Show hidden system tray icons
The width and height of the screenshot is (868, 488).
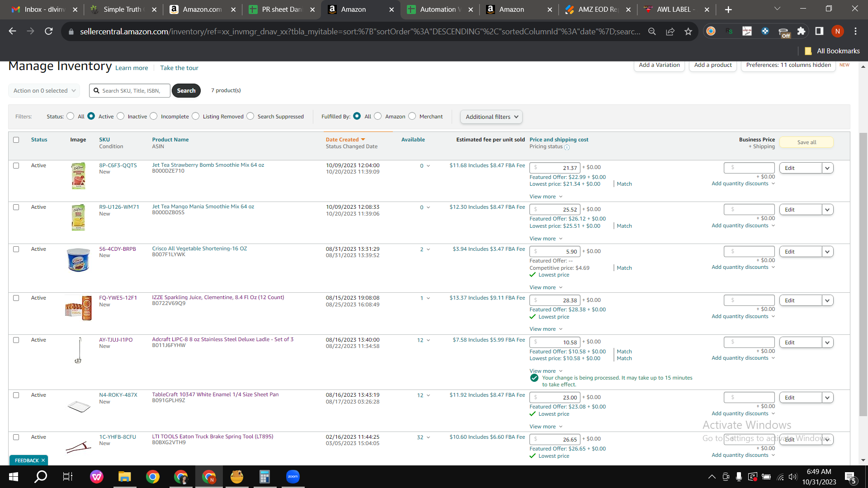click(712, 477)
